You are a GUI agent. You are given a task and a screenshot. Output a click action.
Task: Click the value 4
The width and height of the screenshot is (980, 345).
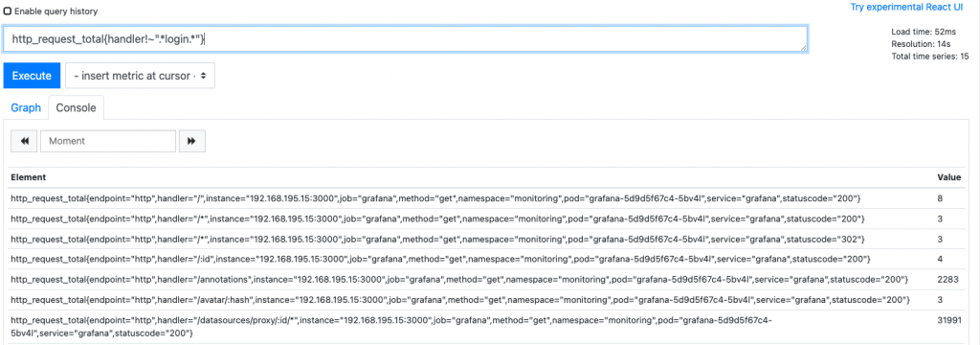coord(941,259)
